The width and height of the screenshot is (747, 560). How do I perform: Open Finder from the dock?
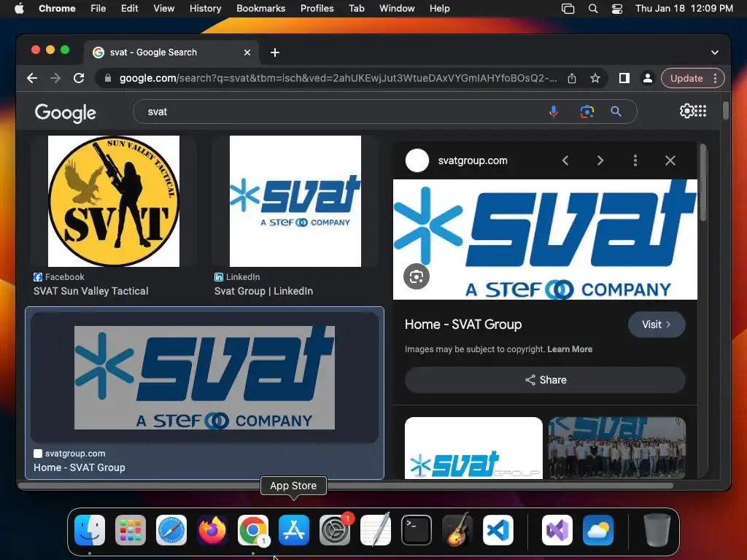pos(90,530)
